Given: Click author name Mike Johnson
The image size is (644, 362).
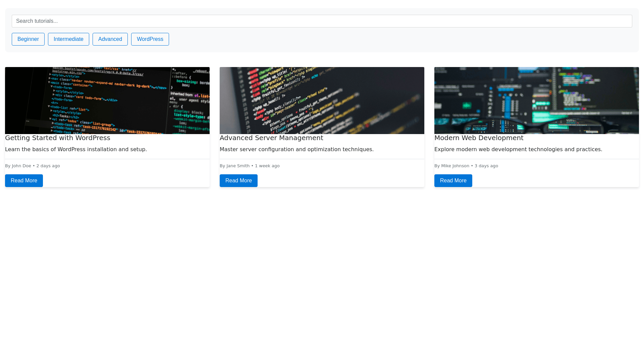Looking at the screenshot, I should click(455, 166).
